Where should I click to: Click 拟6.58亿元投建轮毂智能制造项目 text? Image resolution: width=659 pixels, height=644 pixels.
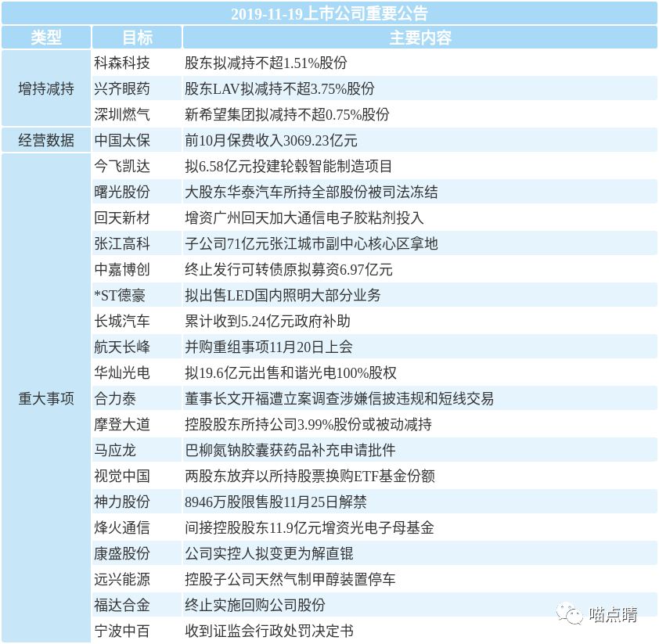[x=288, y=166]
